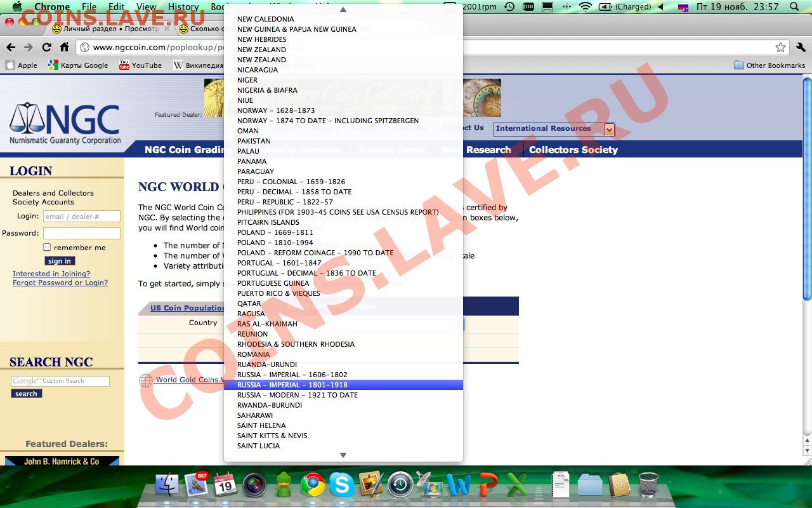Open the home page icon in Chrome
This screenshot has height=508, width=812.
tap(64, 47)
